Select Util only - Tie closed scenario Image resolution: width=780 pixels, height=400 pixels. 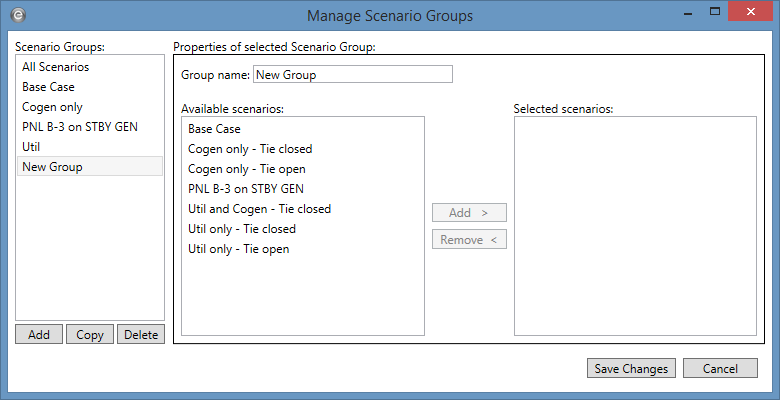coord(241,229)
